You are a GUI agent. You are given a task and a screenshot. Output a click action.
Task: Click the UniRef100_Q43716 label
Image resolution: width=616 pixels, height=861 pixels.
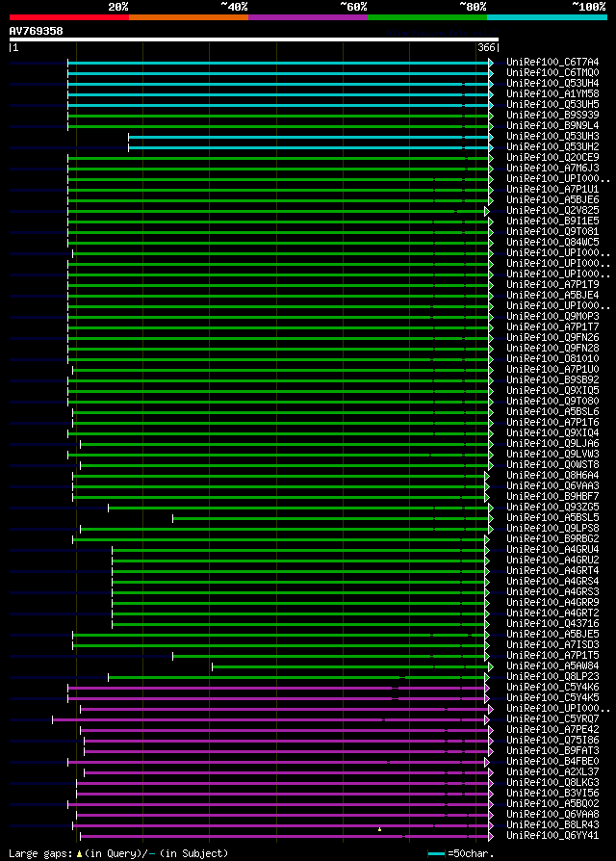552,624
